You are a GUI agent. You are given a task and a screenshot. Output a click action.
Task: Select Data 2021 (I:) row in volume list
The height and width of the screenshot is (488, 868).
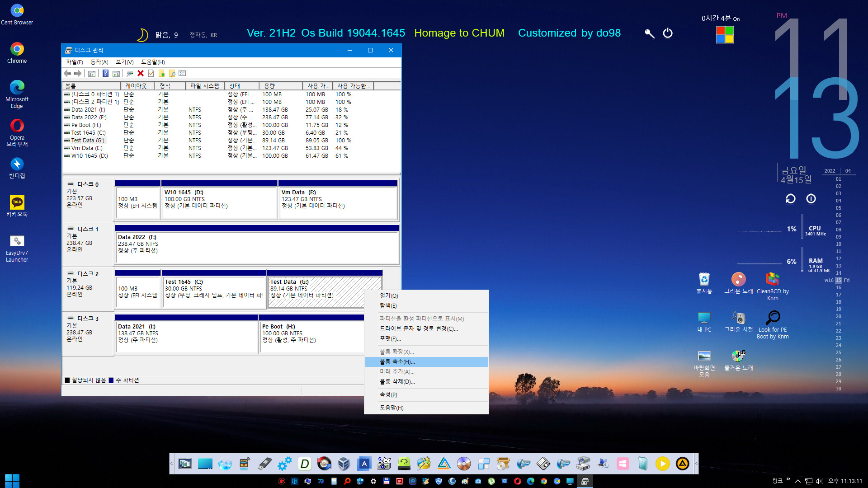(231, 110)
